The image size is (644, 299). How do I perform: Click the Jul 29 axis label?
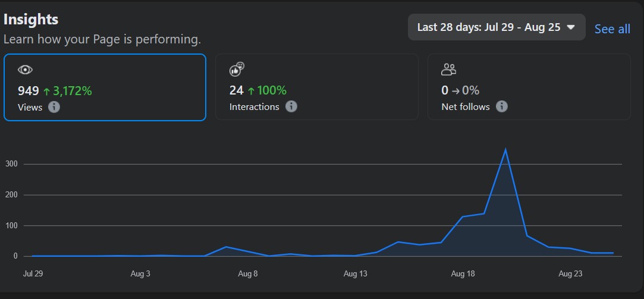click(33, 273)
